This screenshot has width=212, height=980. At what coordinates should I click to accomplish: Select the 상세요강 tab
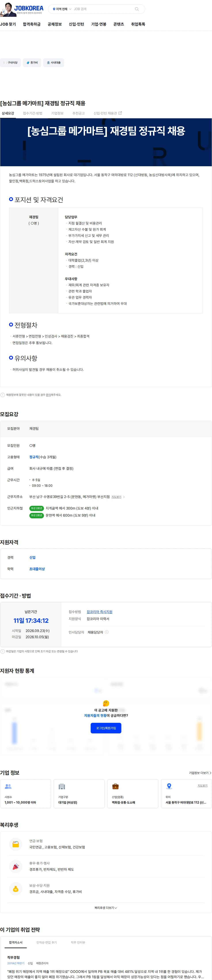(x=8, y=113)
